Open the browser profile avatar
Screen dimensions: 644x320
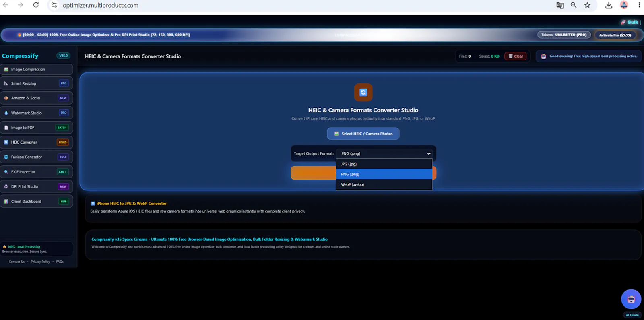click(624, 5)
